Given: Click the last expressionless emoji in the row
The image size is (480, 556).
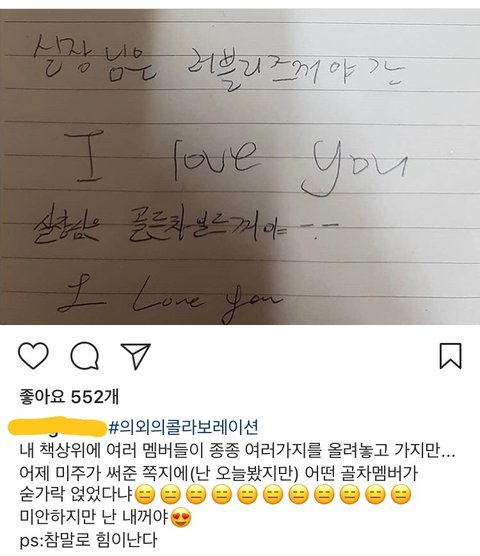Looking at the screenshot, I should coord(401,494).
